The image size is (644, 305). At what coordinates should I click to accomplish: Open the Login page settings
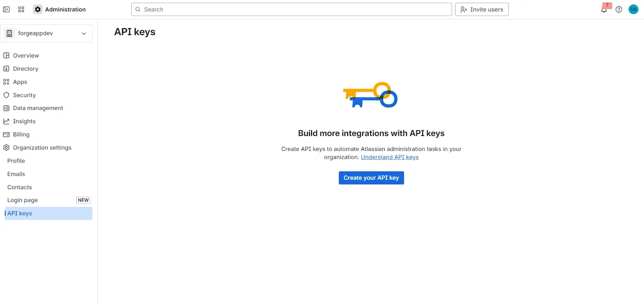[23, 200]
